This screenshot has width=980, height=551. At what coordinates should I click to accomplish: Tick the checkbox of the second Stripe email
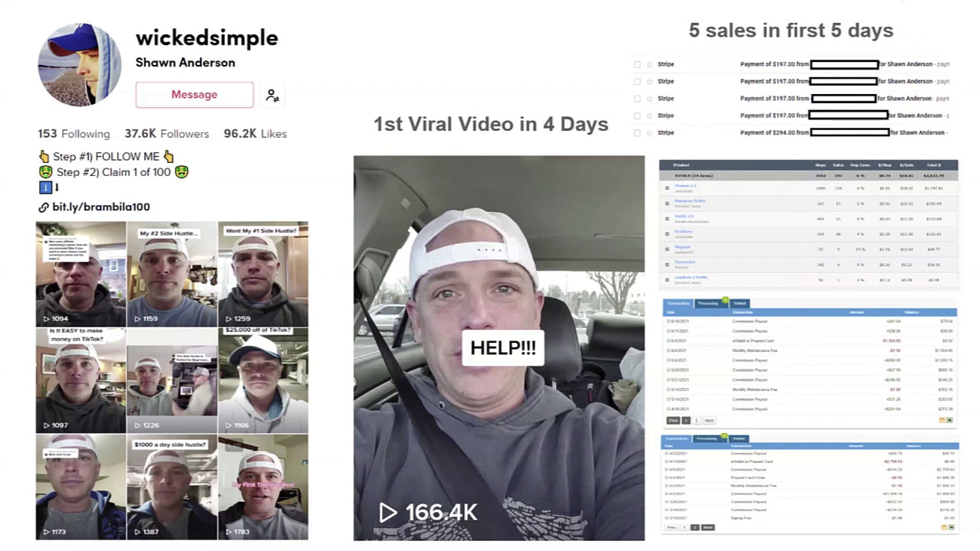click(637, 81)
